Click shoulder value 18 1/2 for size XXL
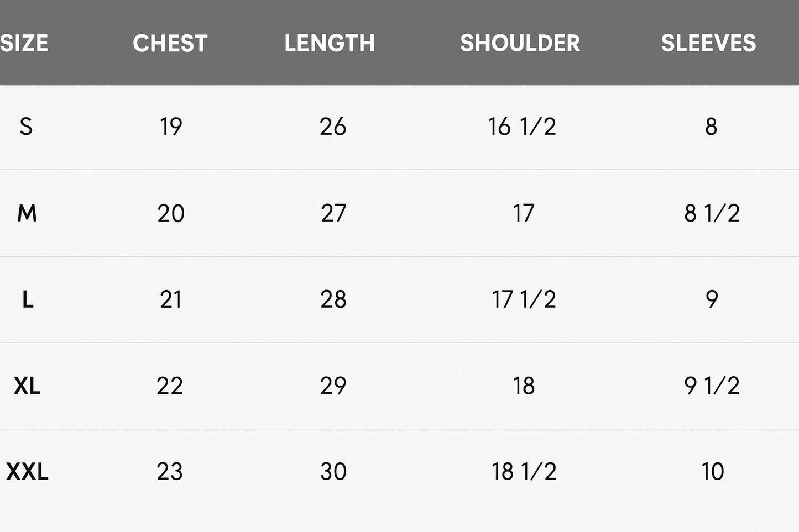The image size is (799, 532). point(524,472)
